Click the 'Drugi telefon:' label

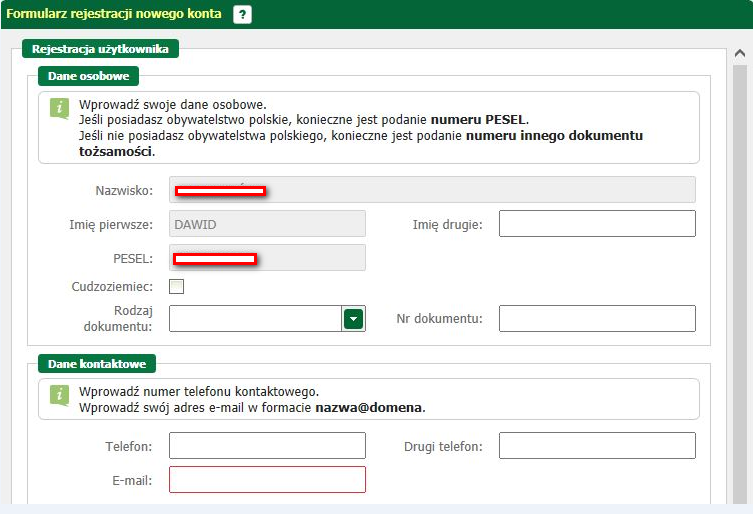pos(443,447)
